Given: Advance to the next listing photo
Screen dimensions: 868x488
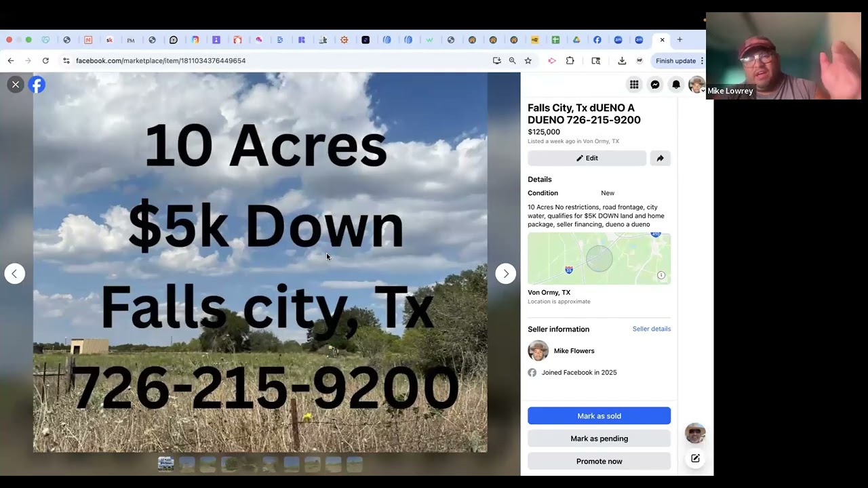Looking at the screenshot, I should click(505, 274).
